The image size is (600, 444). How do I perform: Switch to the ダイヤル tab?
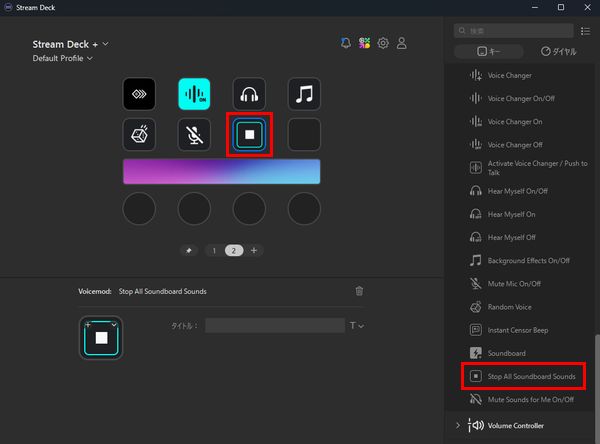pyautogui.click(x=558, y=51)
